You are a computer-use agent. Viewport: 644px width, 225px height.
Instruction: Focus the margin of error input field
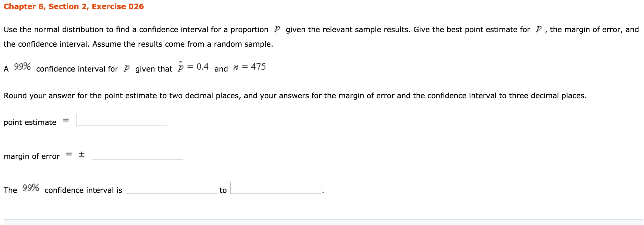(137, 154)
